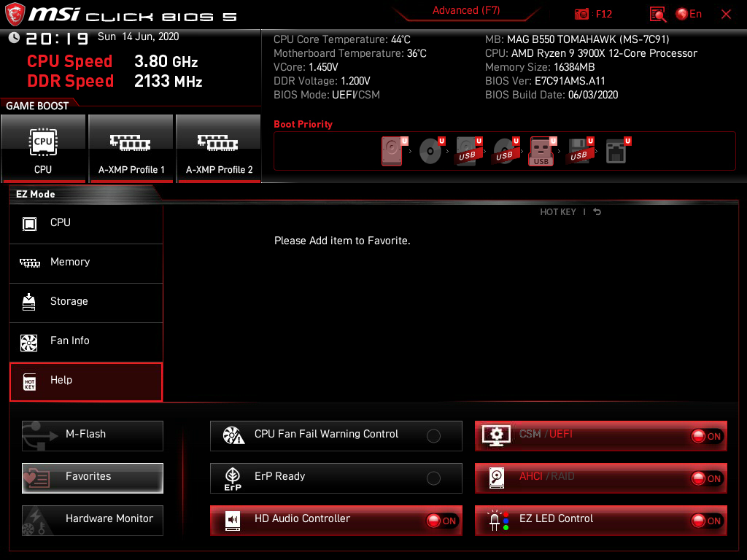Screen dimensions: 747x560
Task: Click the VCore 1.450V reading
Action: pos(306,67)
